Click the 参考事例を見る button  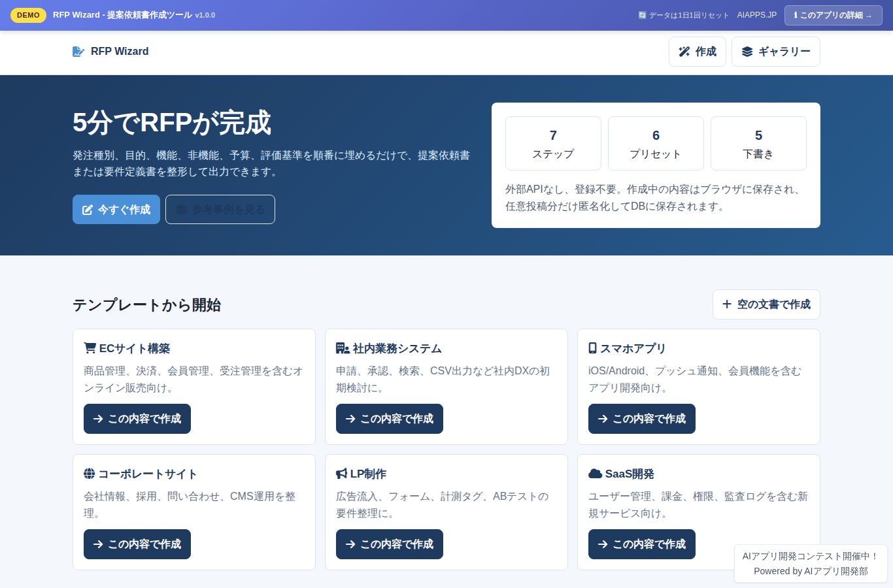(x=220, y=210)
